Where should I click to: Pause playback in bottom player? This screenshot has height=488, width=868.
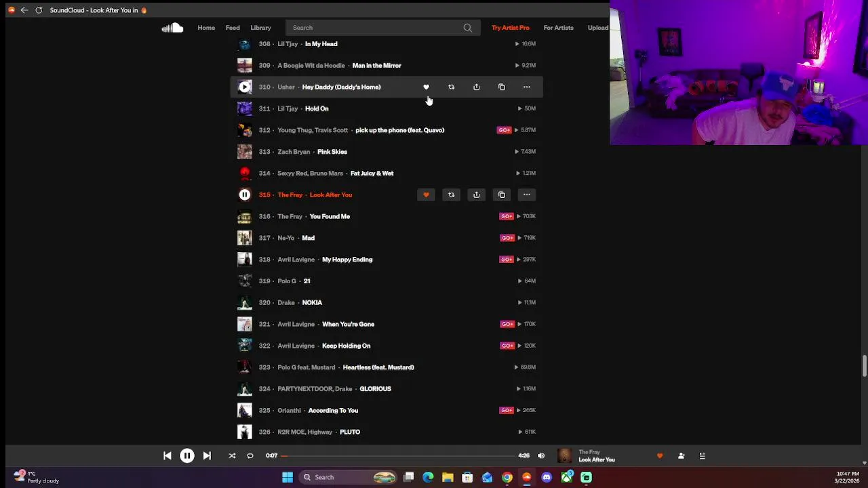tap(187, 456)
